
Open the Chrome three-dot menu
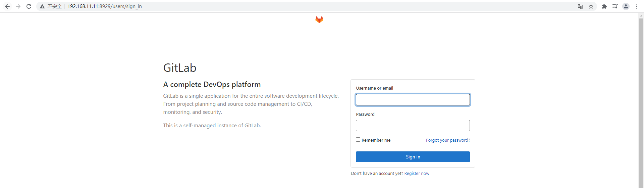click(637, 6)
